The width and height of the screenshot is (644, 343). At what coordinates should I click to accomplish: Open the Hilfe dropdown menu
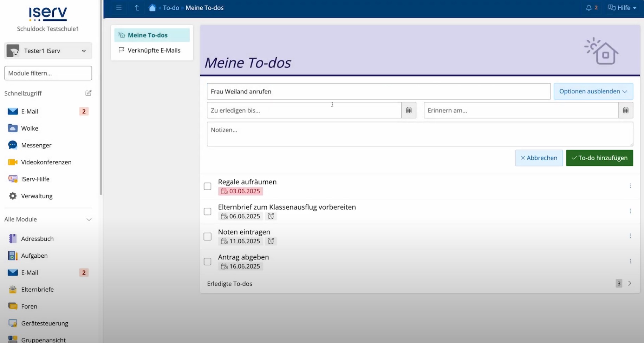[622, 7]
